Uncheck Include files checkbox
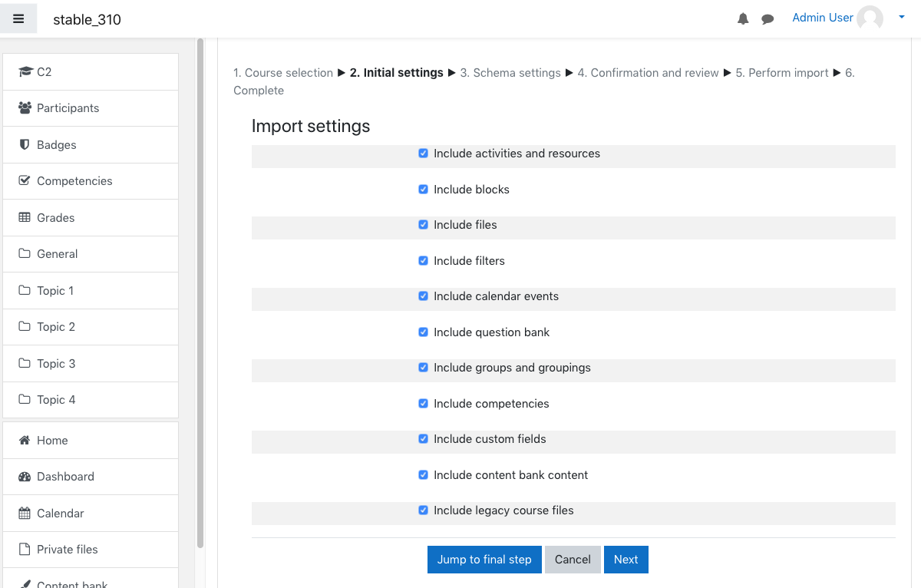This screenshot has height=588, width=921. [x=423, y=225]
